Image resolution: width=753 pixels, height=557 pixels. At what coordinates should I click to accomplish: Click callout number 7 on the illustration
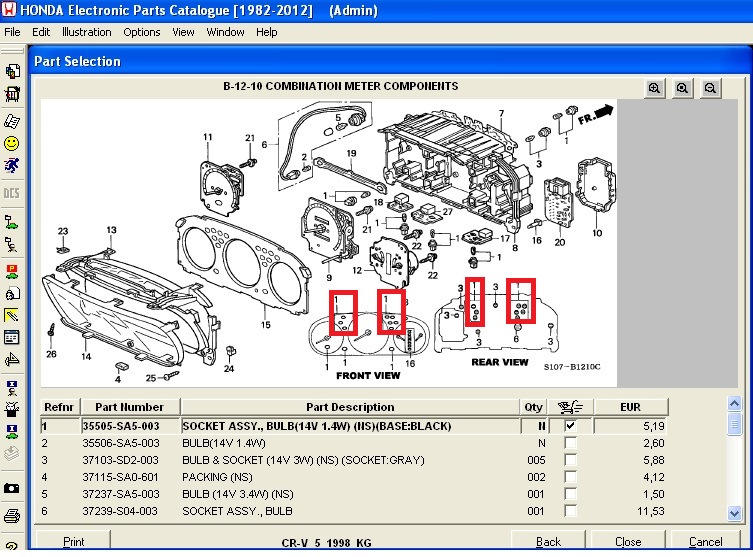tap(501, 113)
